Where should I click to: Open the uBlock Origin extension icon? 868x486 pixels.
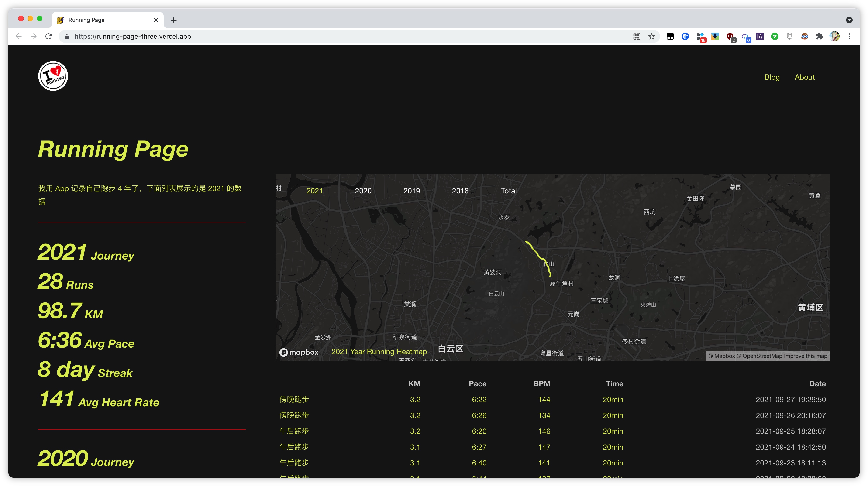[x=730, y=36]
